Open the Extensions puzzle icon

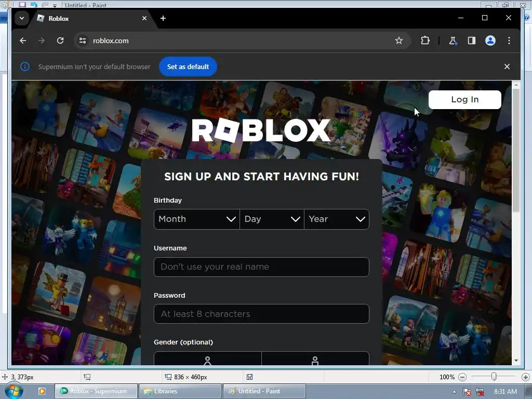(425, 41)
